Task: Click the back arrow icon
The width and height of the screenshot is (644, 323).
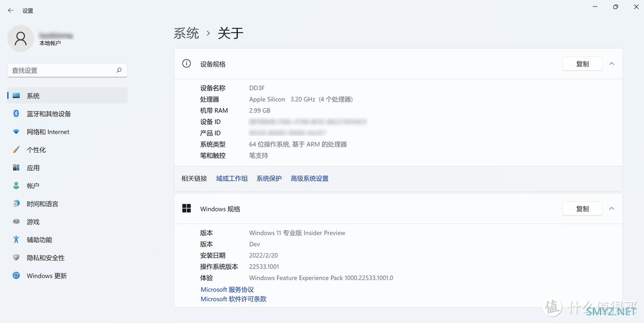Action: point(11,10)
